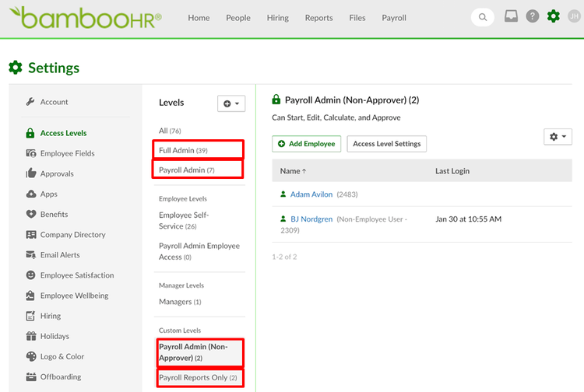Open Adam Avilon's profile link

[x=311, y=194]
